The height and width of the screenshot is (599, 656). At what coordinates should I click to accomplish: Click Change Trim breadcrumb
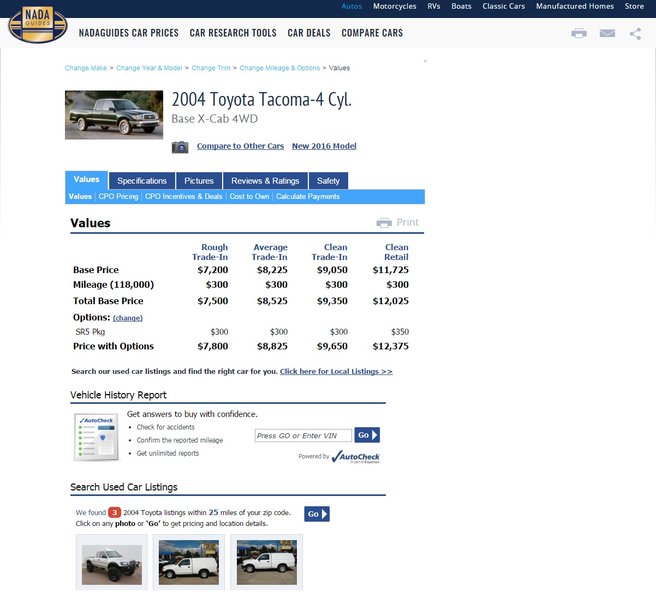(211, 68)
